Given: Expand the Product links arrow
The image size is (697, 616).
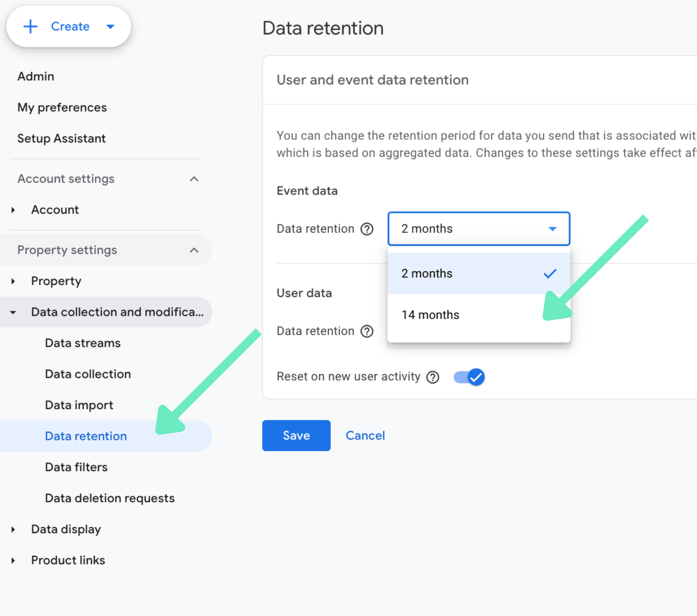Looking at the screenshot, I should coord(13,561).
